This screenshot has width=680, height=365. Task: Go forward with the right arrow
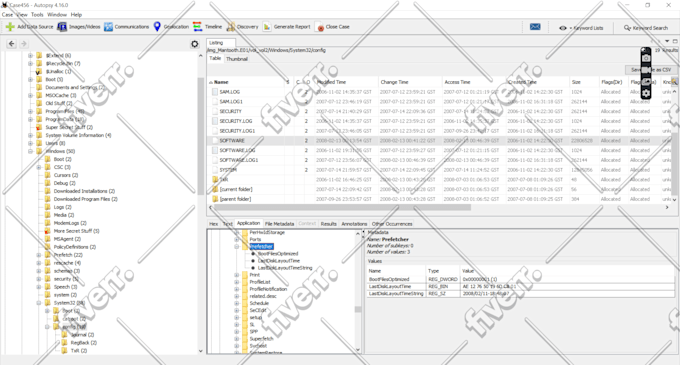coord(24,44)
